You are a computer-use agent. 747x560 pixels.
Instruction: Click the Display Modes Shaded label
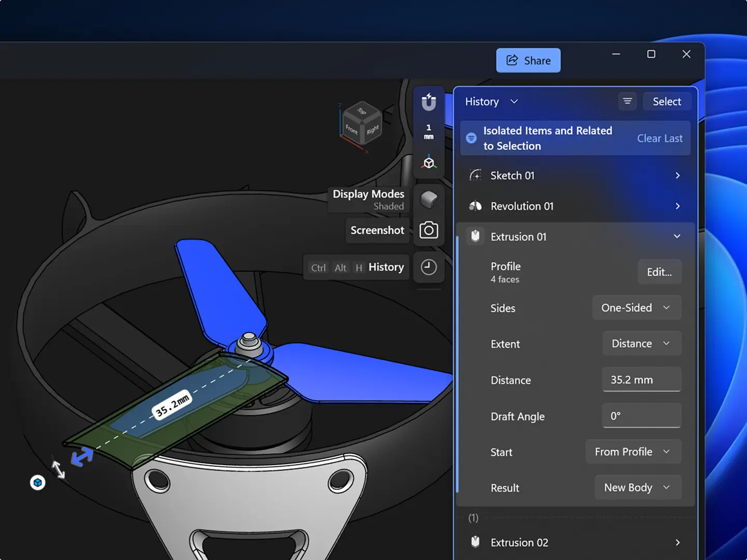(368, 200)
